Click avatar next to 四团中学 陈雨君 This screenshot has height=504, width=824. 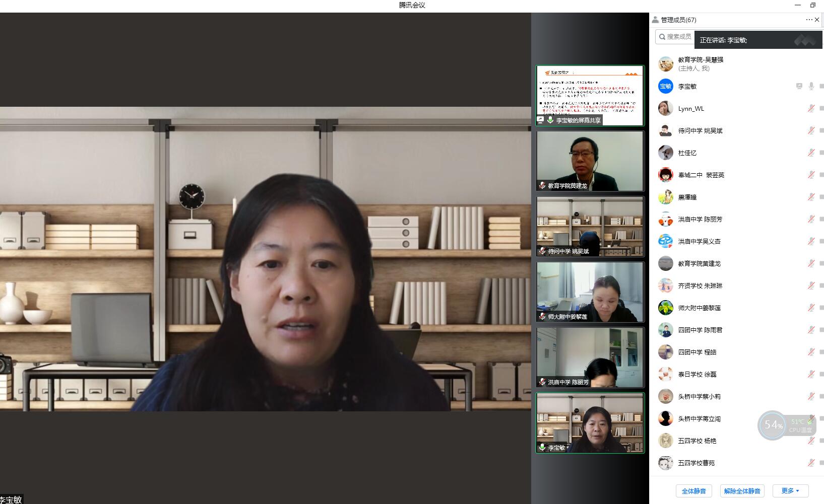pyautogui.click(x=666, y=330)
